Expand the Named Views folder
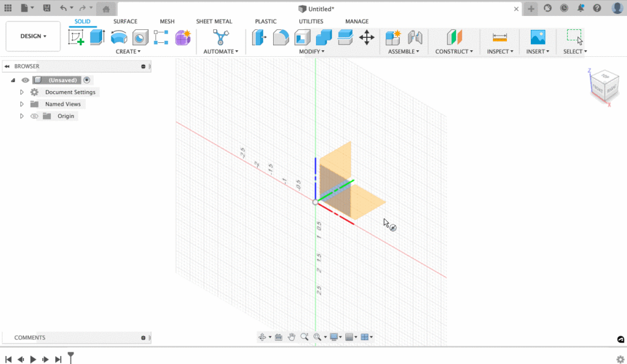 pyautogui.click(x=22, y=104)
